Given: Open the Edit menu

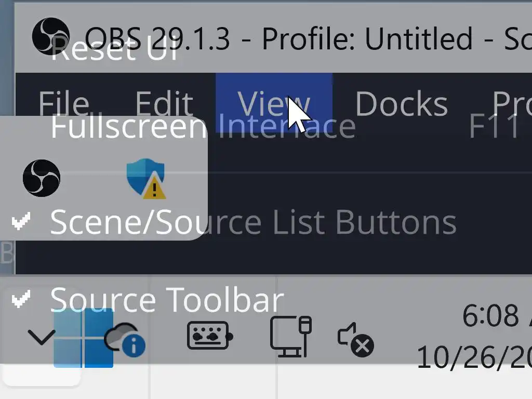Looking at the screenshot, I should [x=164, y=103].
